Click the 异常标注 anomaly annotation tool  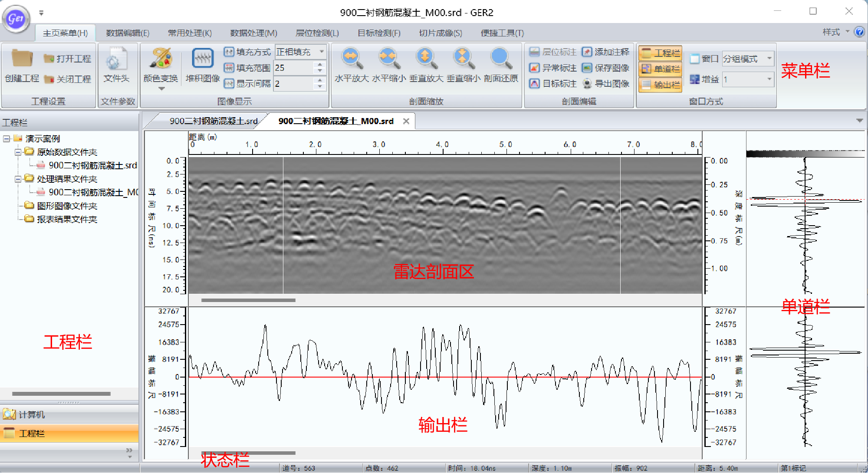(553, 68)
